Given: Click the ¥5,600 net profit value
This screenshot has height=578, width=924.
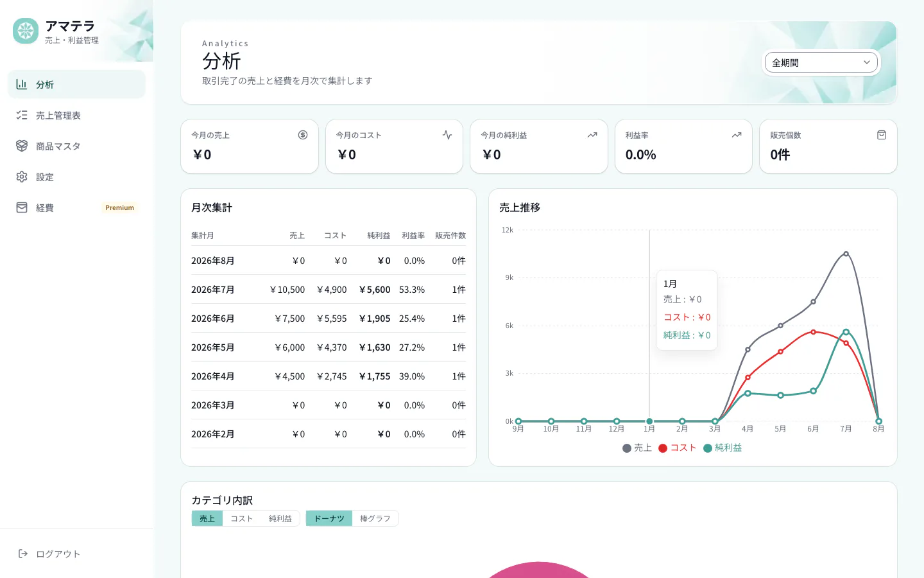Looking at the screenshot, I should [375, 290].
